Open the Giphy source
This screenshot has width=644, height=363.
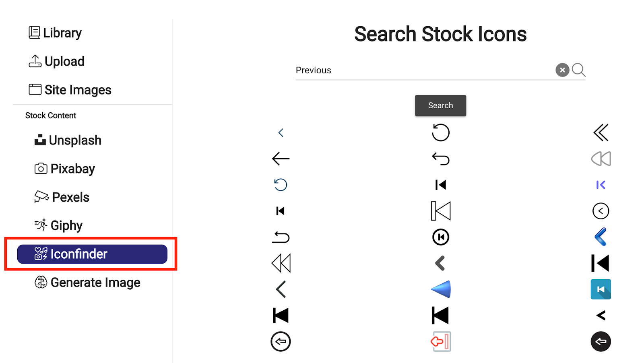59,225
